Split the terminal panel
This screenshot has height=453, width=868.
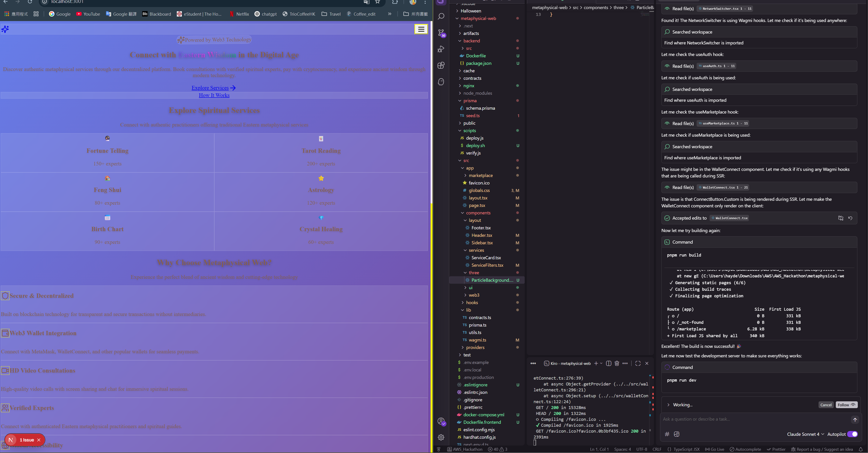click(608, 363)
